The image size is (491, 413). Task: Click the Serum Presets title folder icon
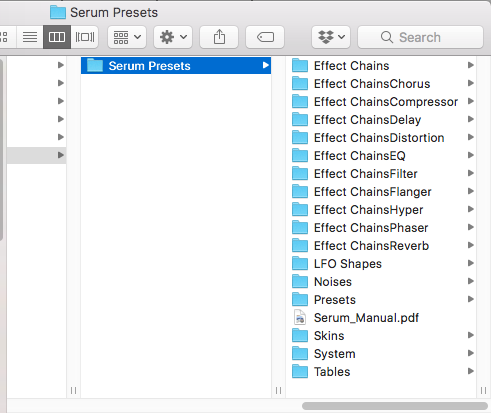point(58,13)
